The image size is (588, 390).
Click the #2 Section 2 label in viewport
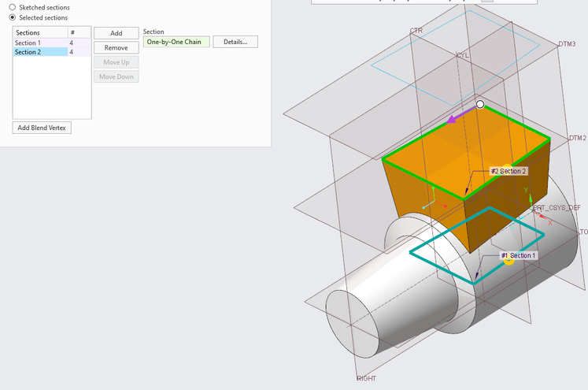tap(508, 171)
